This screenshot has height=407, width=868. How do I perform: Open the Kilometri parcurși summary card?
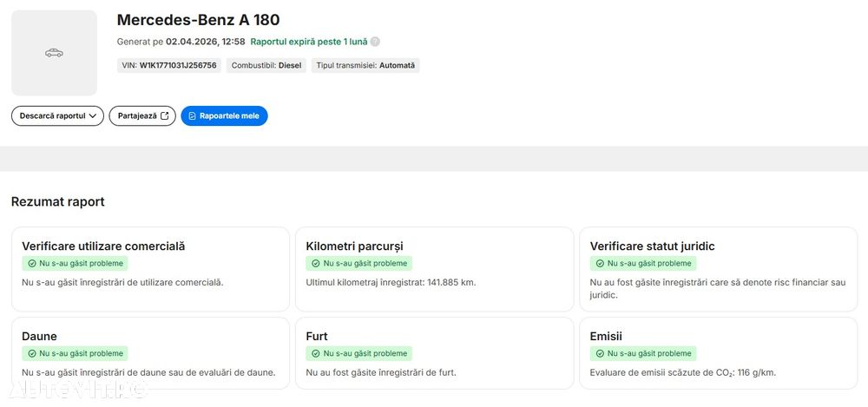coord(434,269)
